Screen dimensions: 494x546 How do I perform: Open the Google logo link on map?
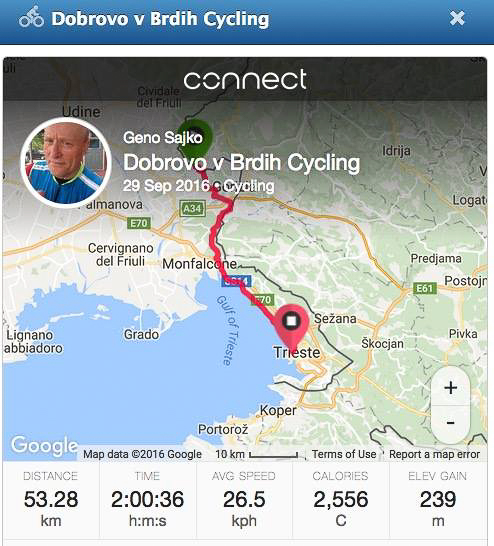click(x=44, y=446)
